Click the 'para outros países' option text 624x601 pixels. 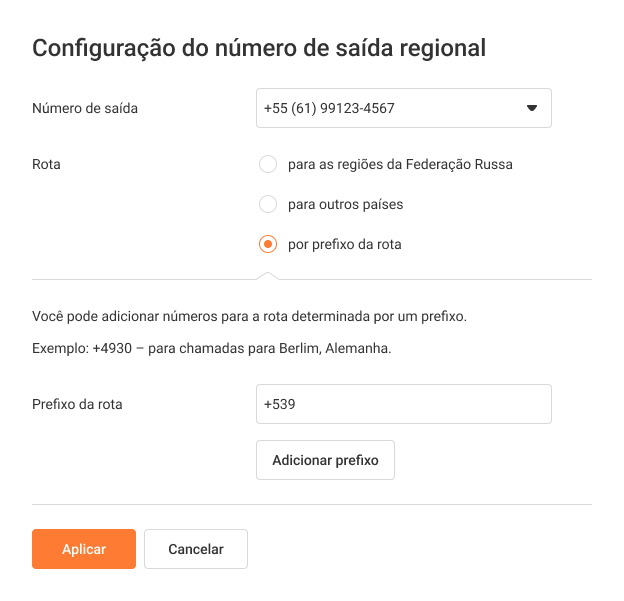point(345,204)
